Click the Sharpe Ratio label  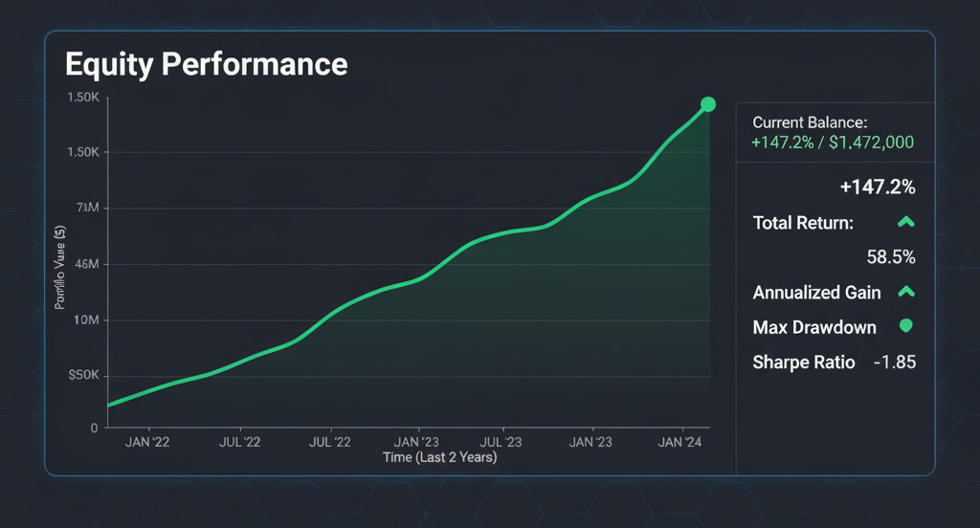coord(804,363)
